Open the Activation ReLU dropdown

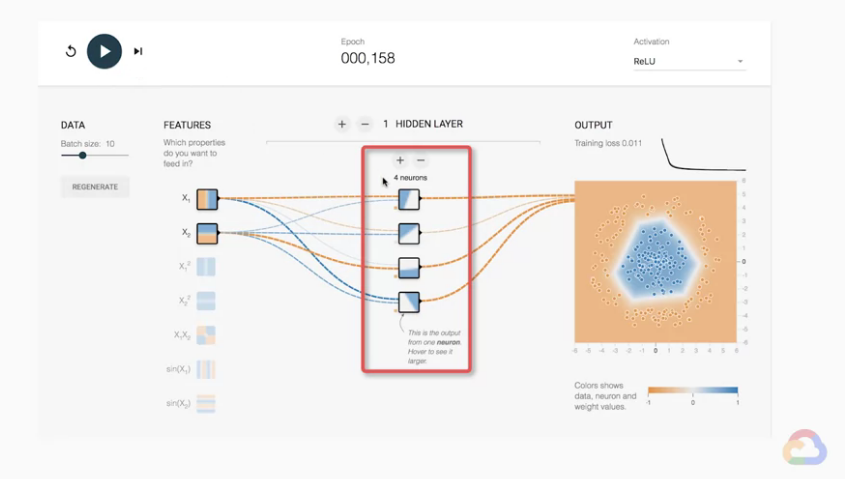pyautogui.click(x=689, y=61)
